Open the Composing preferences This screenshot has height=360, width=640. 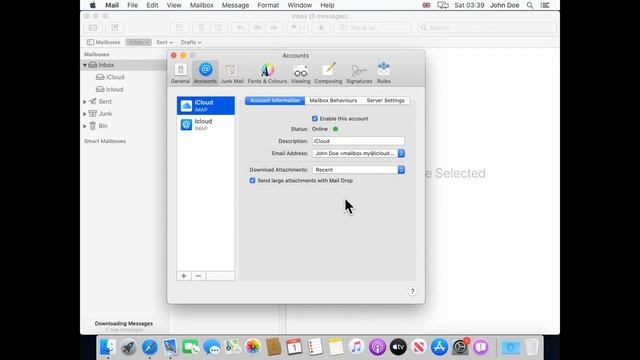pyautogui.click(x=328, y=73)
